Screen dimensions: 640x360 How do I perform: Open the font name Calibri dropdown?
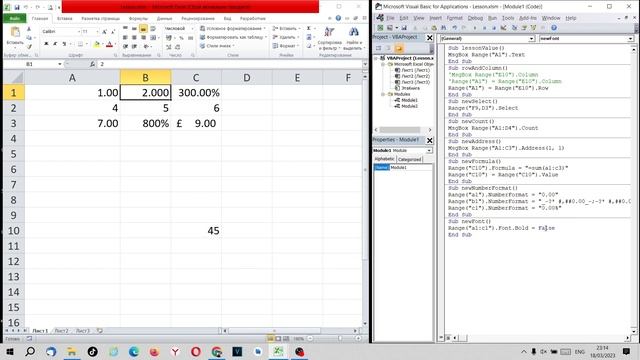79,31
